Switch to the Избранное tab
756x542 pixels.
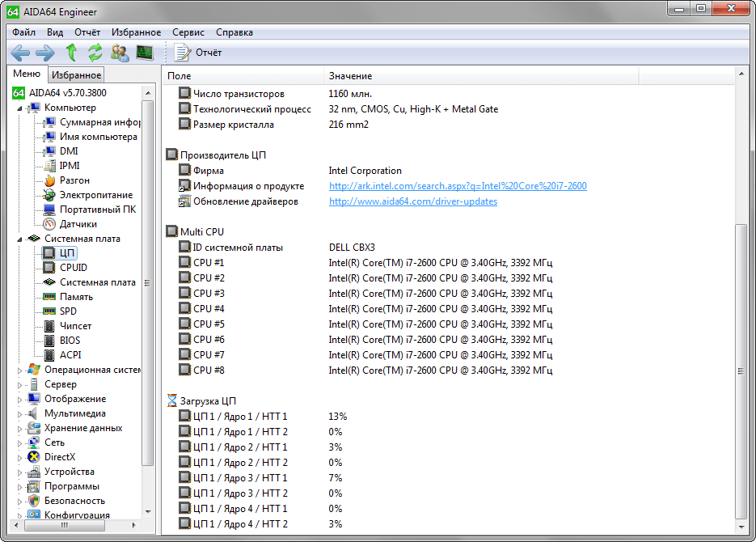(x=76, y=75)
